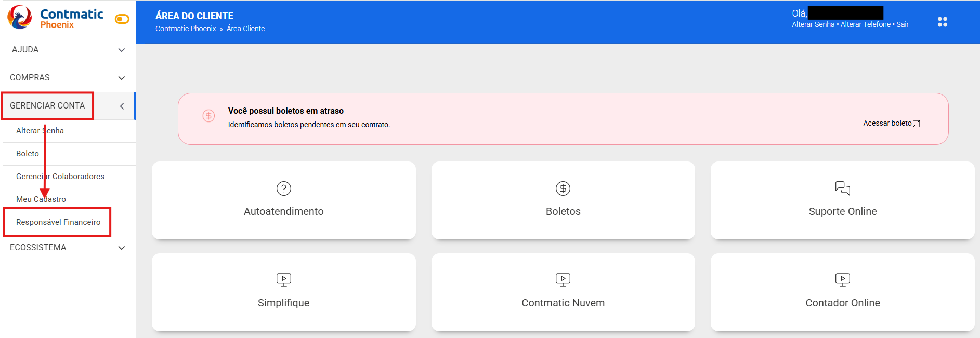The height and width of the screenshot is (338, 980).
Task: Click the Contmatic Phoenix logo
Action: click(x=56, y=18)
